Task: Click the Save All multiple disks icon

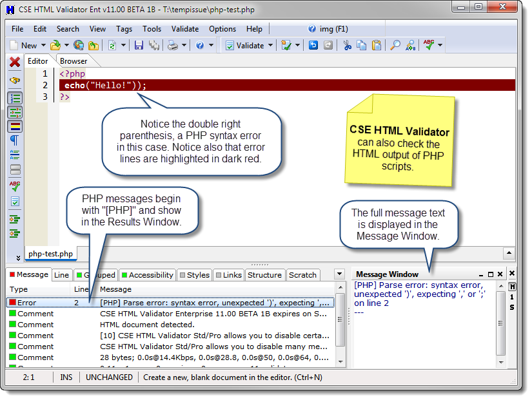Action: pyautogui.click(x=154, y=46)
